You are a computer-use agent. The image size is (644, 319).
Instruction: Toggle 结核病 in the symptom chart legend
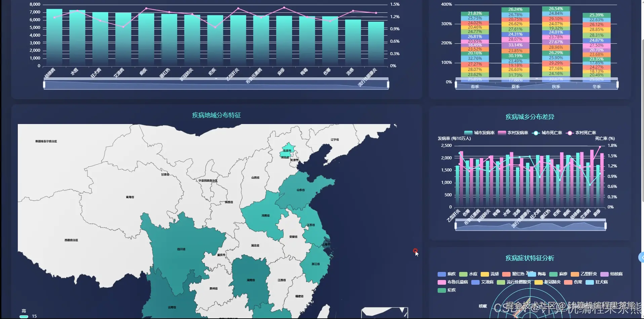[611, 274]
